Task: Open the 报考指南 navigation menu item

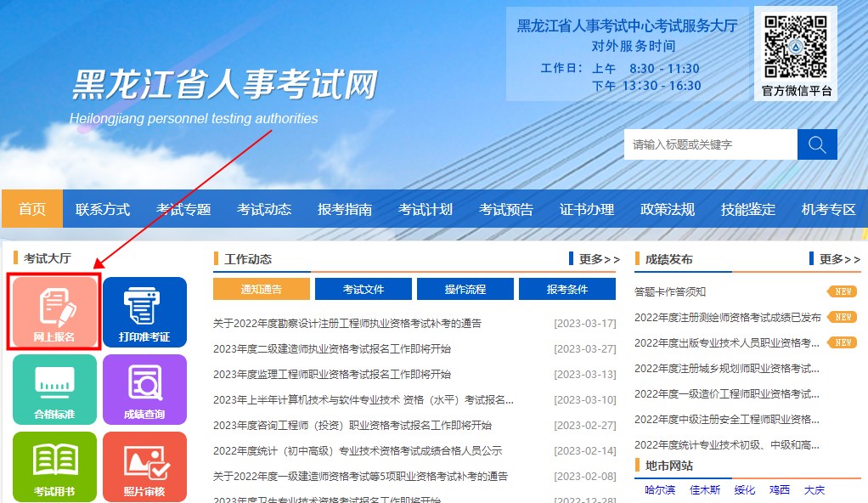Action: (345, 208)
